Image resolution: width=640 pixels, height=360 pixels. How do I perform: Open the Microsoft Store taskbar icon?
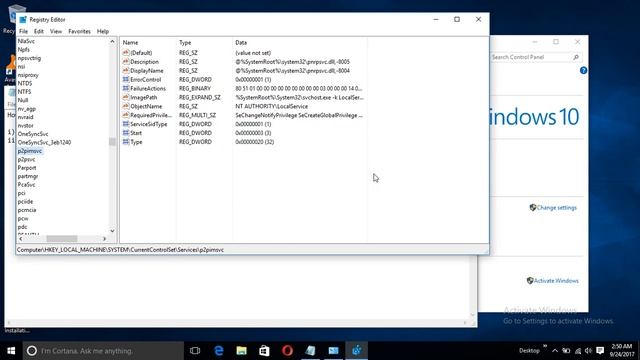coord(264,351)
